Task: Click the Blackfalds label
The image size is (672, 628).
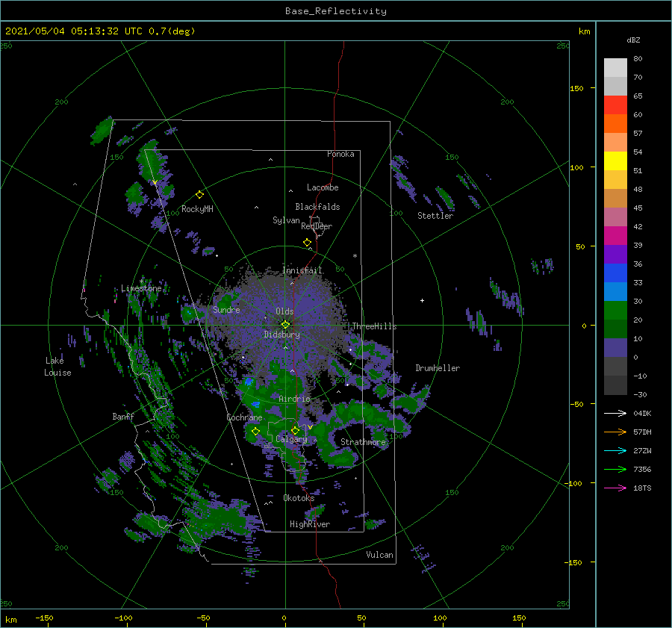Action: [317, 207]
